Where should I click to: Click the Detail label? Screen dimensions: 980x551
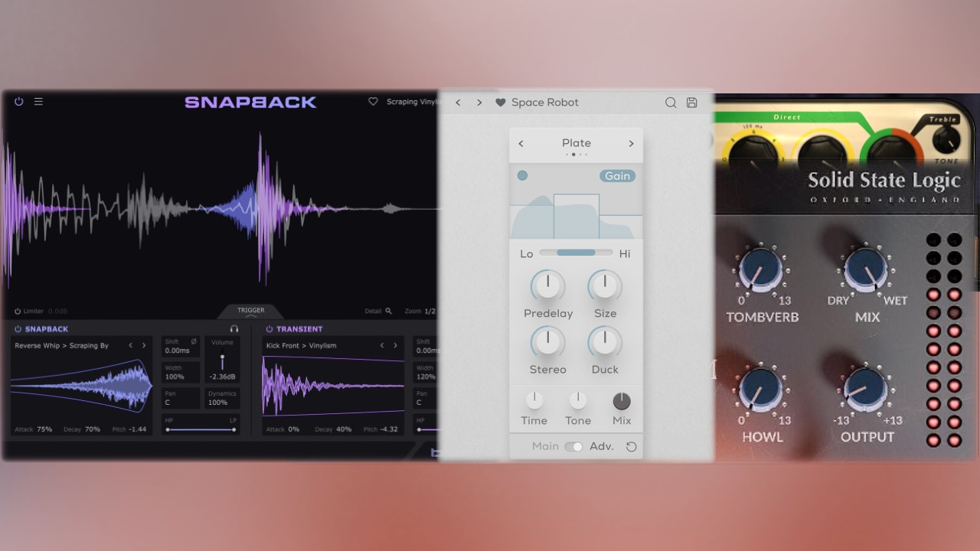point(373,311)
